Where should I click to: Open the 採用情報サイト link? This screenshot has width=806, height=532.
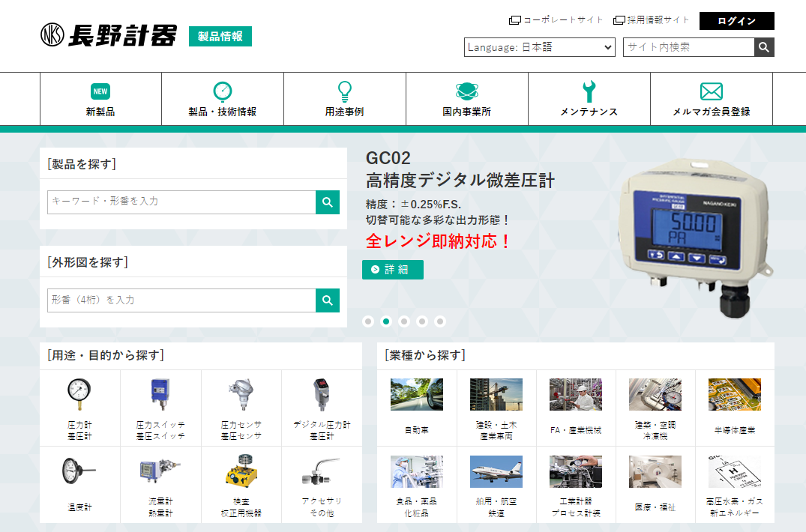coord(652,20)
